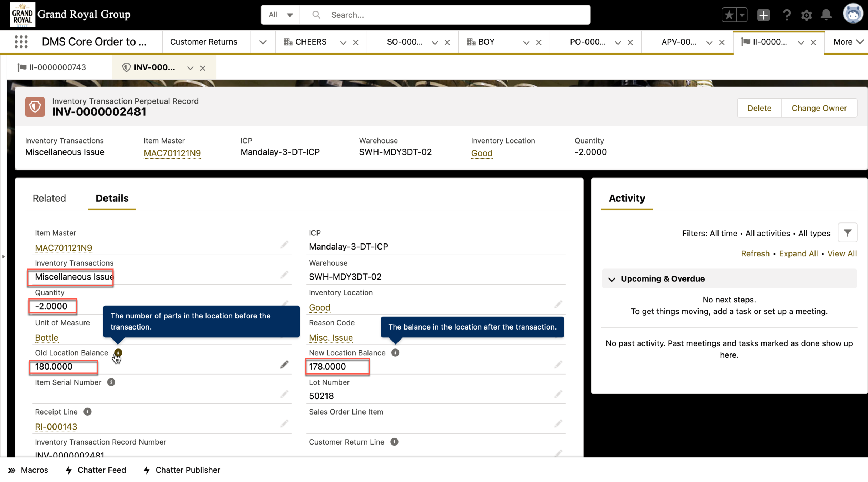Expand the More tabs dropdown

tap(848, 42)
